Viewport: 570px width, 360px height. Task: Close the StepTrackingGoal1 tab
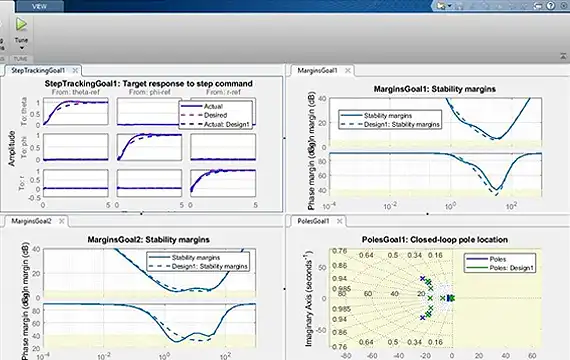coord(75,70)
